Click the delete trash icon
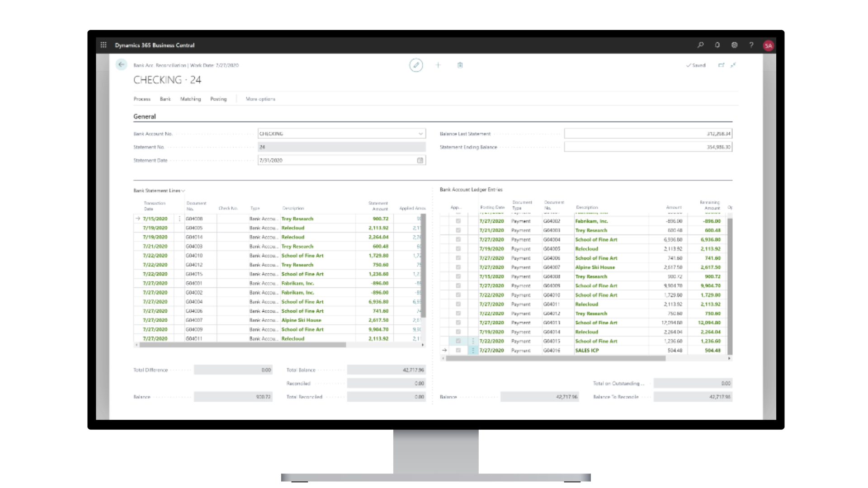Screen dimensions: 868x488 pos(460,65)
